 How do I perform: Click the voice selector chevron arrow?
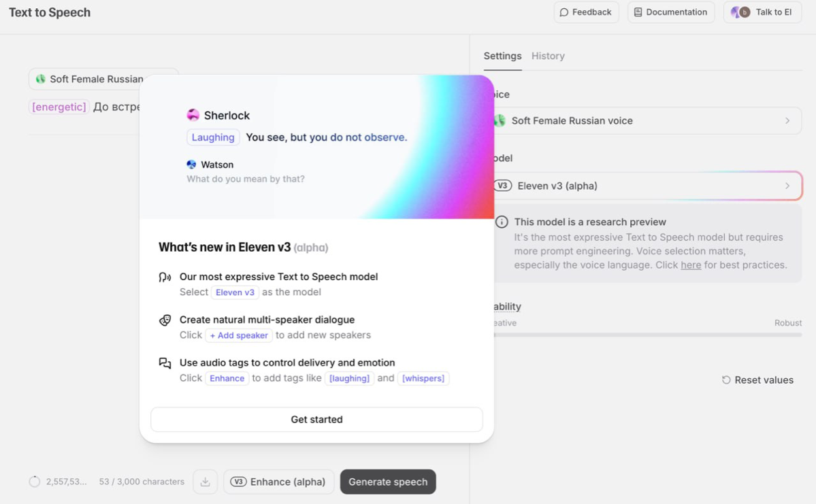click(x=787, y=120)
